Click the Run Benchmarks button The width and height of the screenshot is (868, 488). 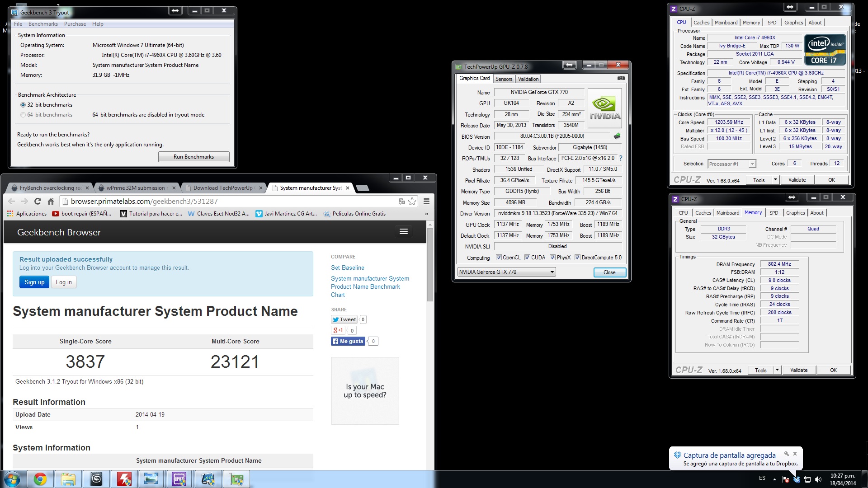tap(193, 157)
